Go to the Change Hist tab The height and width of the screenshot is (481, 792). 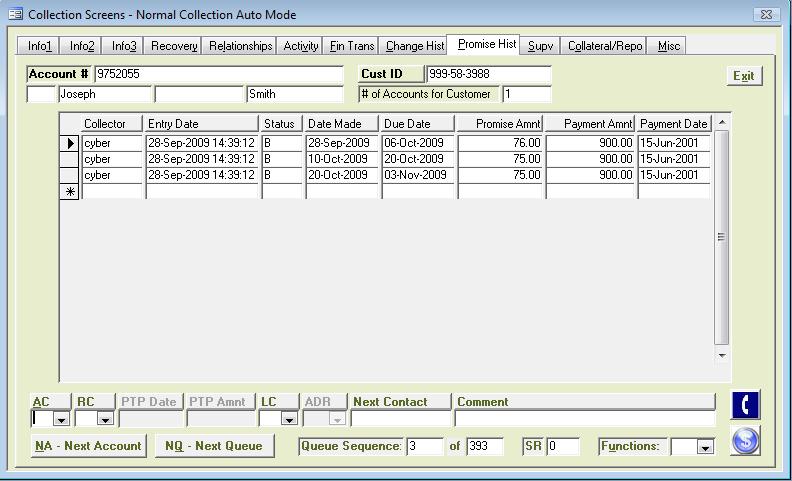[x=414, y=45]
